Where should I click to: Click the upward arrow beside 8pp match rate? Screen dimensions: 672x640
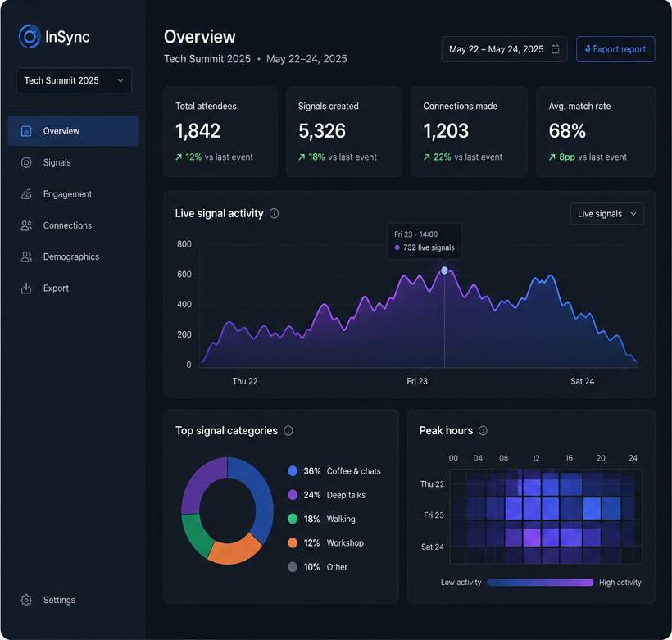pyautogui.click(x=552, y=157)
